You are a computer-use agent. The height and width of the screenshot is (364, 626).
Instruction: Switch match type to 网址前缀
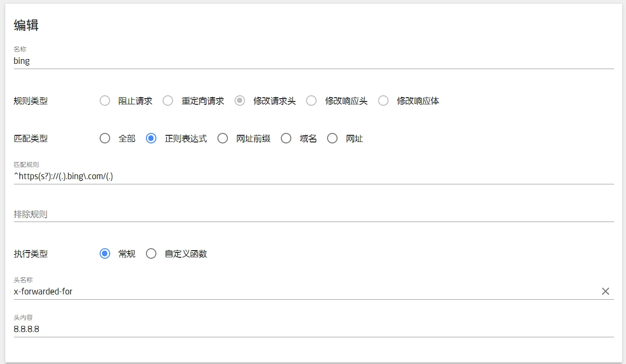[223, 139]
